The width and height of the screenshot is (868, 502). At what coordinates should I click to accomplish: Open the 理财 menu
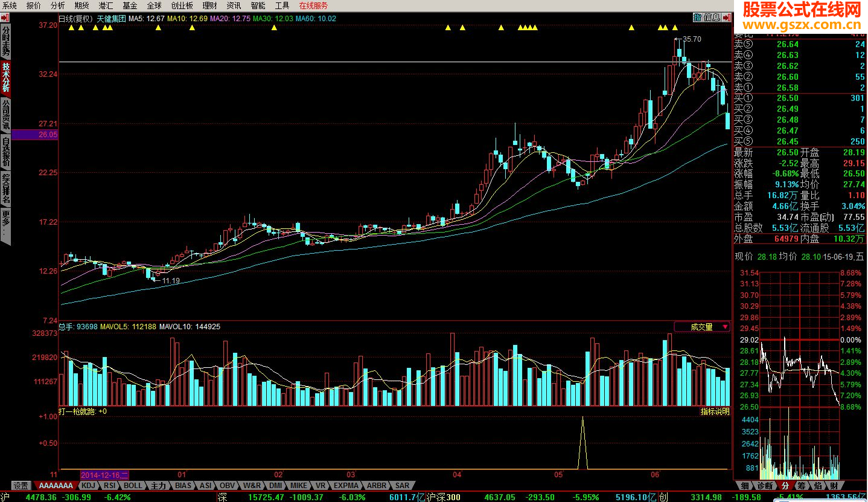click(x=210, y=5)
